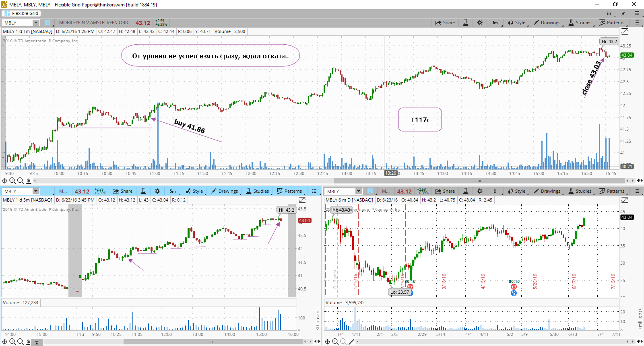Zoom out on the 5m chart
The height and width of the screenshot is (346, 644).
[x=21, y=342]
